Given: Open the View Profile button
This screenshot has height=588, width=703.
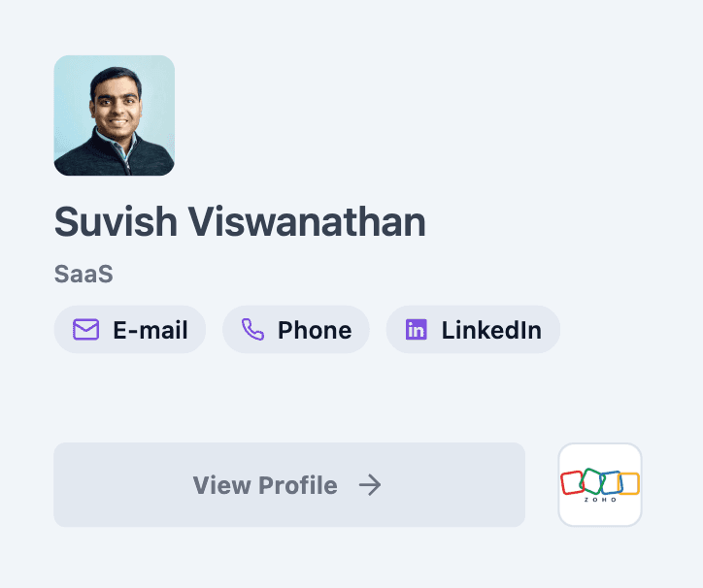Looking at the screenshot, I should (x=288, y=485).
